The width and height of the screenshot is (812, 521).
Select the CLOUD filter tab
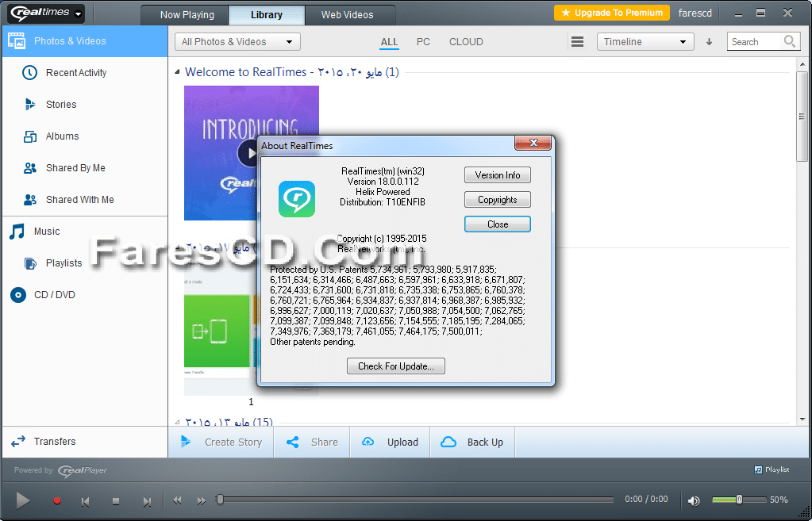466,42
